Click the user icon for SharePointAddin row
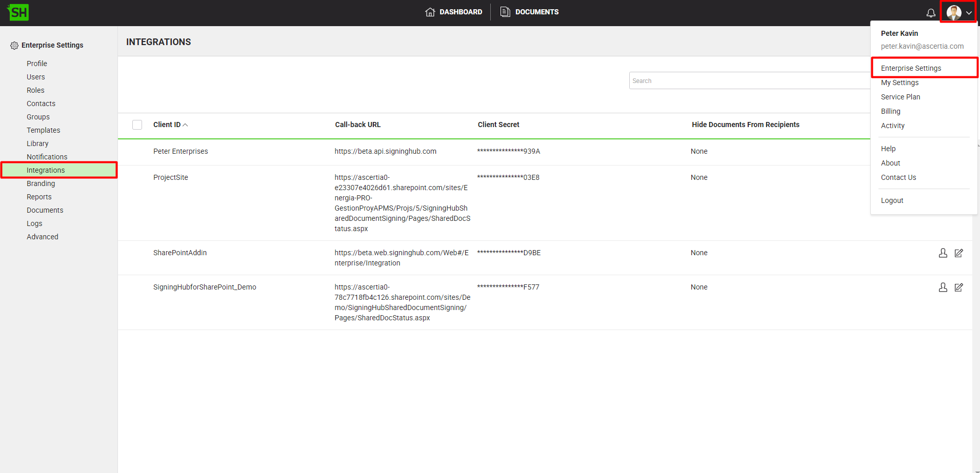This screenshot has width=980, height=473. (x=943, y=253)
